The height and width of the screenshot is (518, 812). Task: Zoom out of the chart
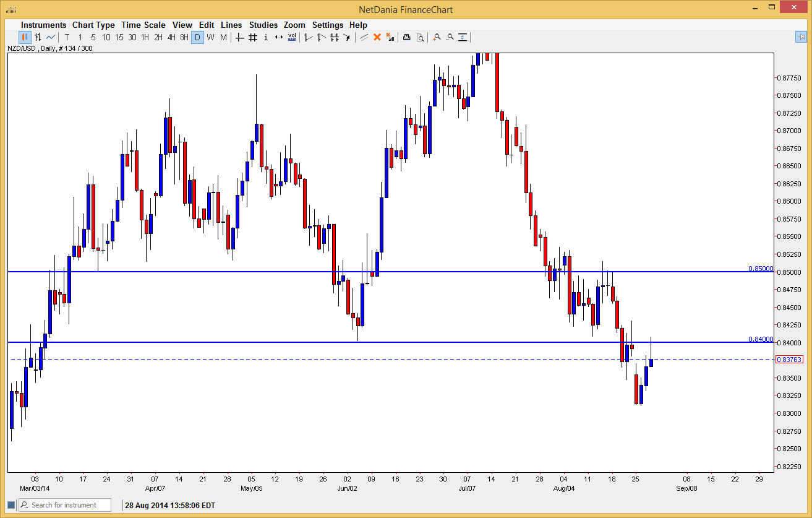[450, 37]
